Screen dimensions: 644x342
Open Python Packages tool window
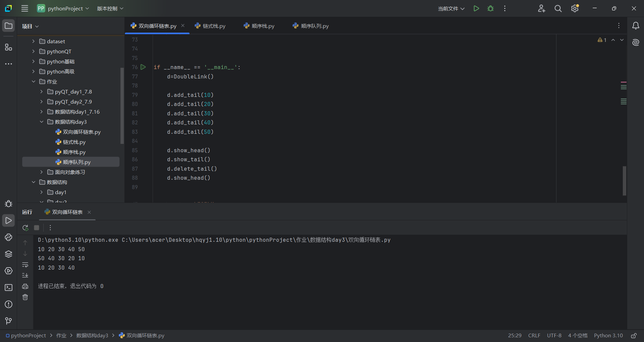(x=9, y=254)
